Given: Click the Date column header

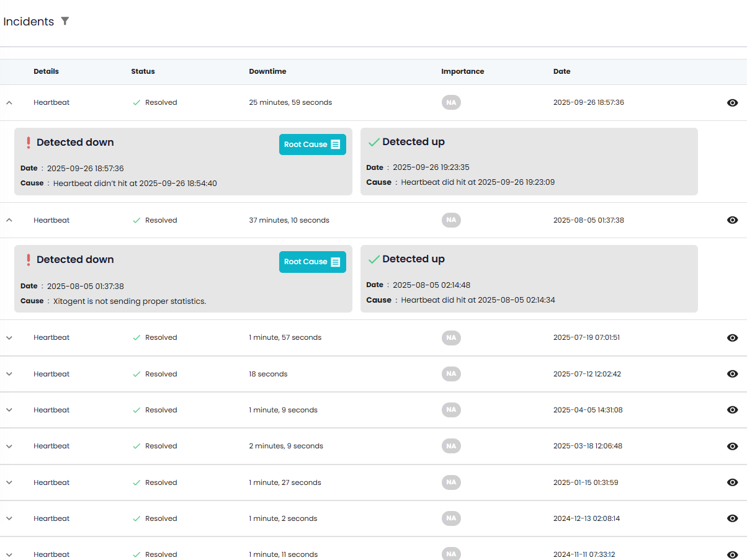Looking at the screenshot, I should point(561,71).
